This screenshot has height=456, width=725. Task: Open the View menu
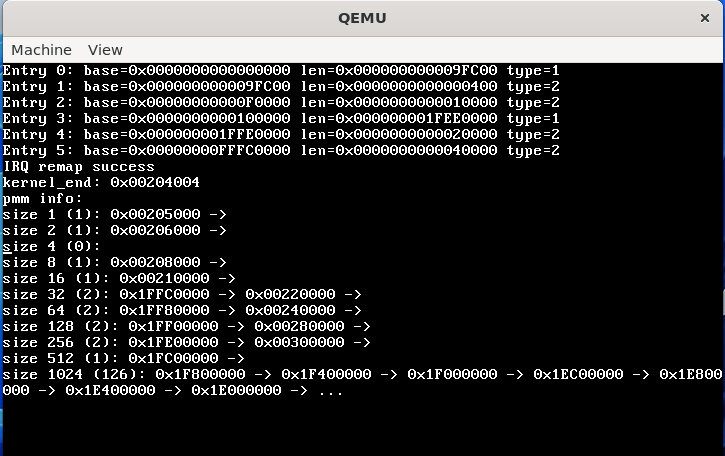(x=105, y=49)
